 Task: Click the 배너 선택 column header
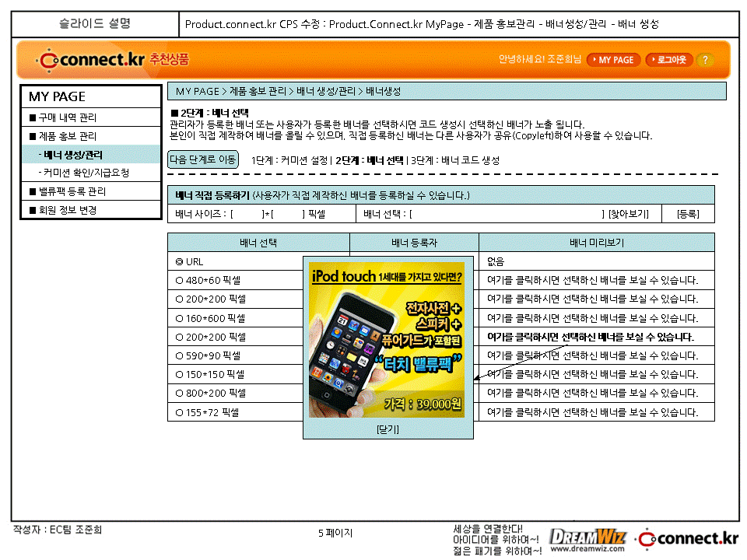[258, 243]
